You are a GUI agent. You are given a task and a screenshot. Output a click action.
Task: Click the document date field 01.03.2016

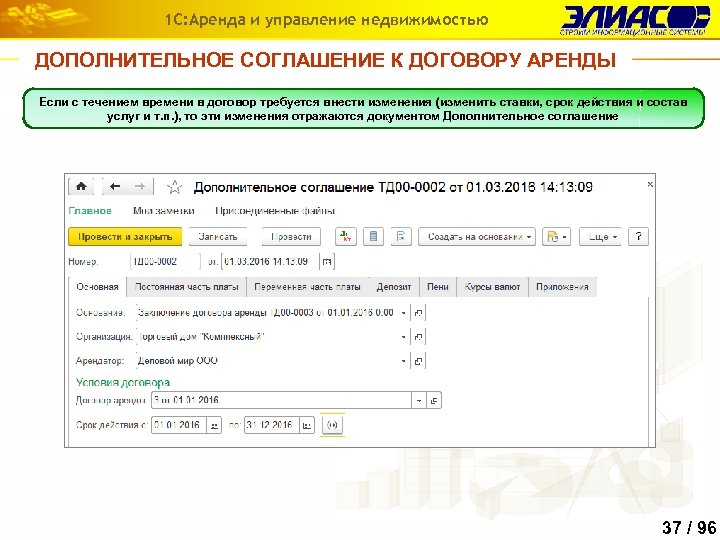270,262
